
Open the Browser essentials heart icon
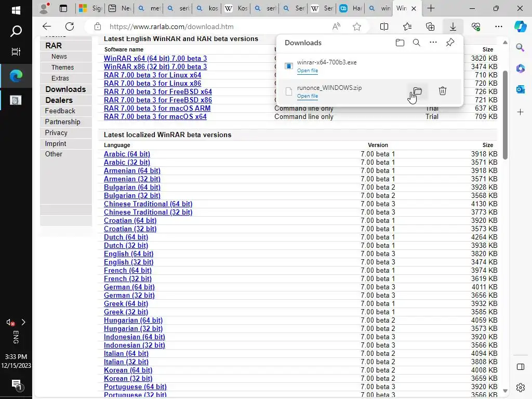pos(476,26)
